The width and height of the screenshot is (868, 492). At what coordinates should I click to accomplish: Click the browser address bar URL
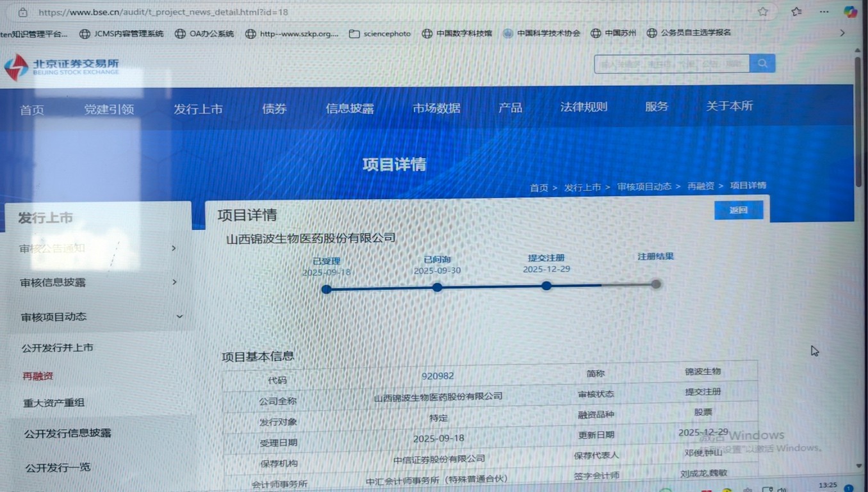coord(163,12)
